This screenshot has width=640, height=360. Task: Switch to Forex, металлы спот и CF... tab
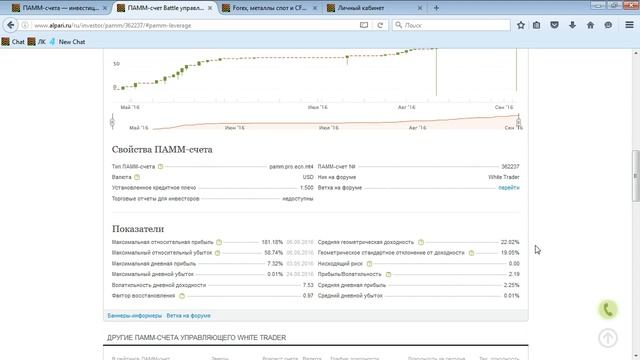tap(269, 8)
